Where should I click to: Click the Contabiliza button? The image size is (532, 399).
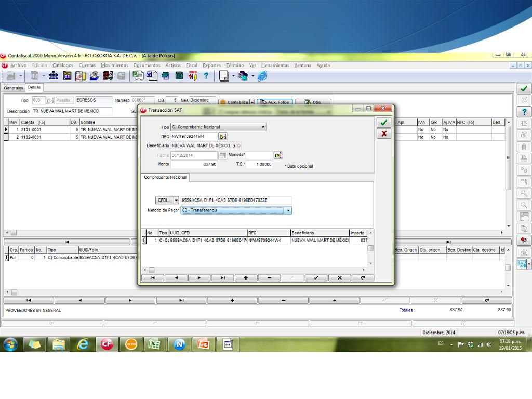pyautogui.click(x=234, y=102)
